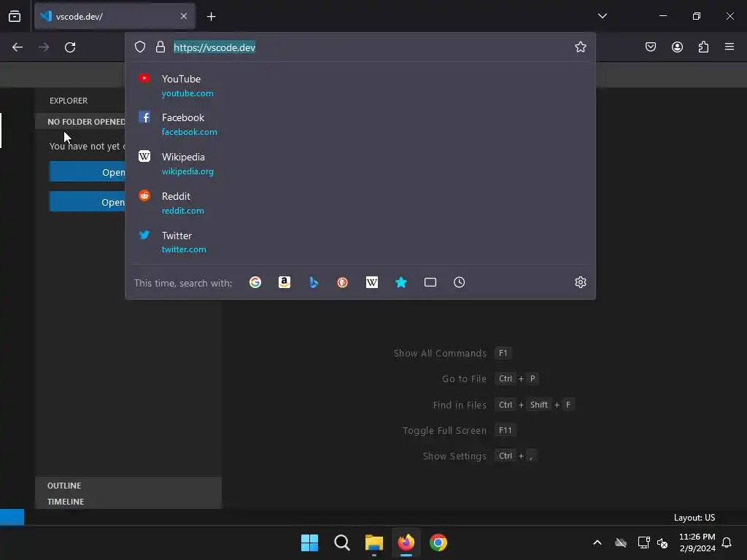Open Firefox View icon in tab strip
This screenshot has height=560, width=747.
point(15,16)
